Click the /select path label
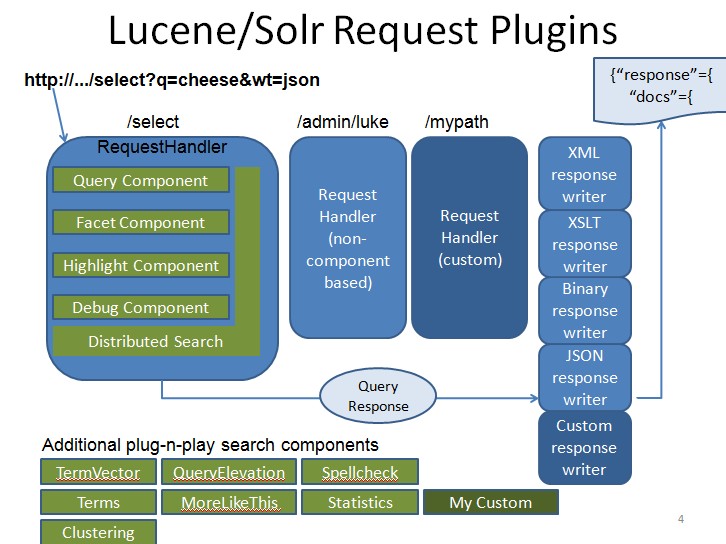 [153, 122]
